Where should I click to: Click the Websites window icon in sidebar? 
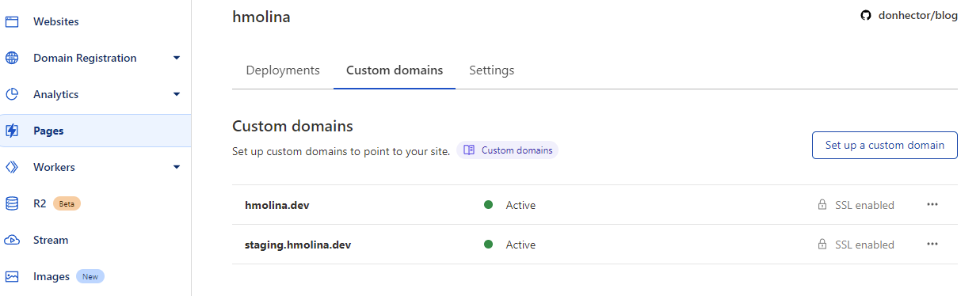coord(12,21)
